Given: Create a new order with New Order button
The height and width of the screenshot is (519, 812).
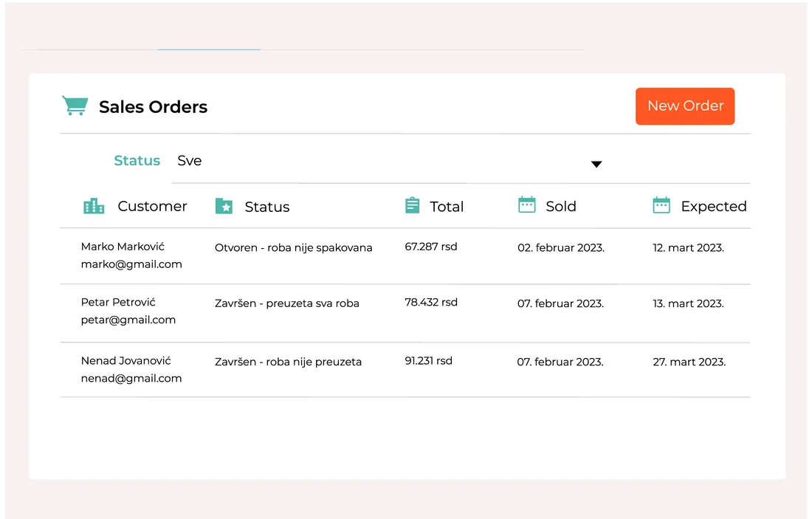Looking at the screenshot, I should tap(685, 106).
